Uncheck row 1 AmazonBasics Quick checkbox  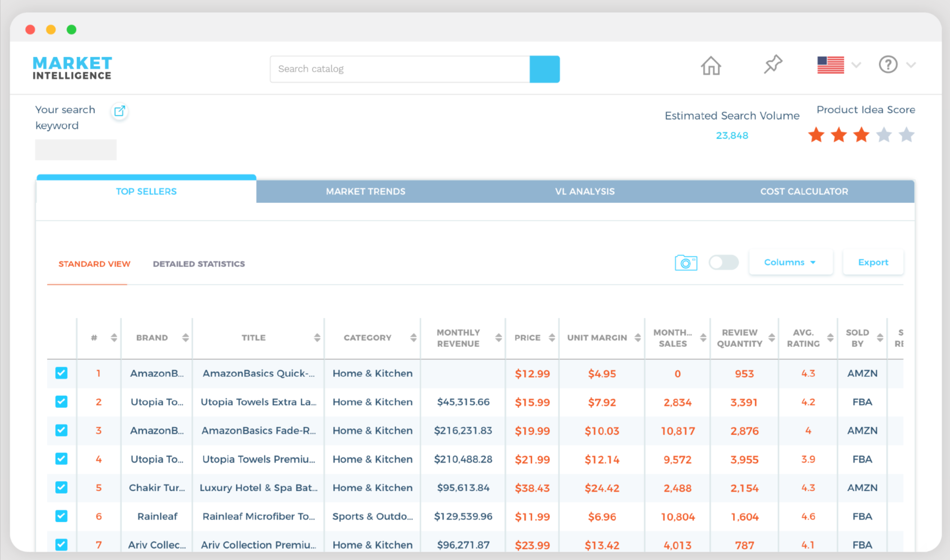click(x=61, y=373)
